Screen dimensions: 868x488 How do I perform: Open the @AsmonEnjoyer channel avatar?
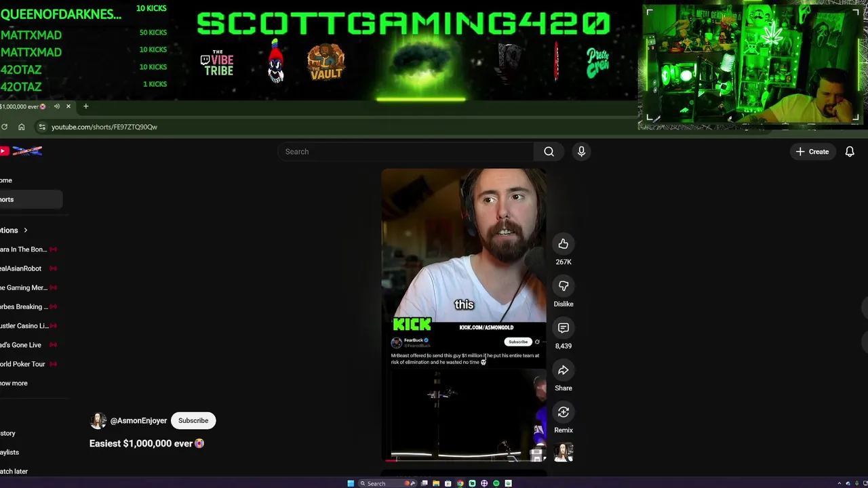tap(98, 421)
